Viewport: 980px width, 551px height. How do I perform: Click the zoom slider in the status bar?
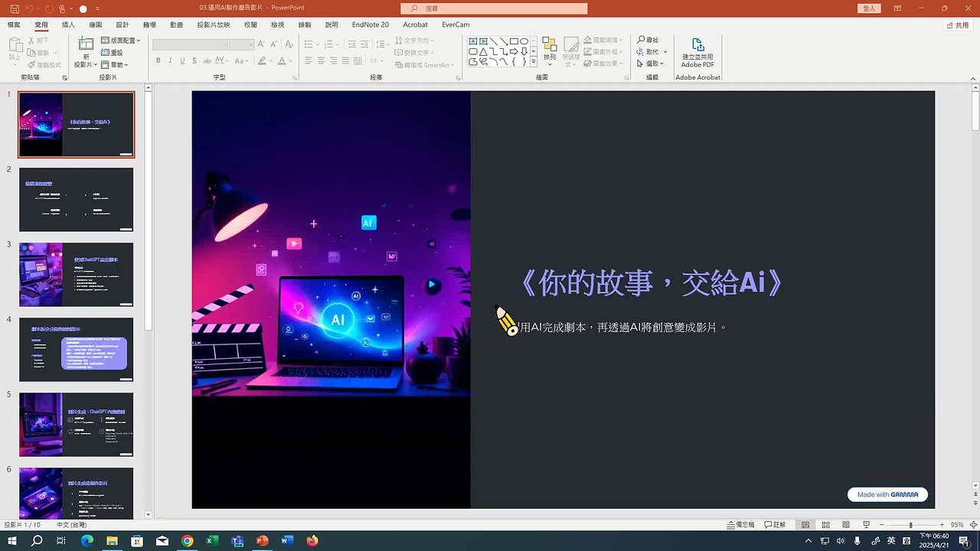[910, 525]
